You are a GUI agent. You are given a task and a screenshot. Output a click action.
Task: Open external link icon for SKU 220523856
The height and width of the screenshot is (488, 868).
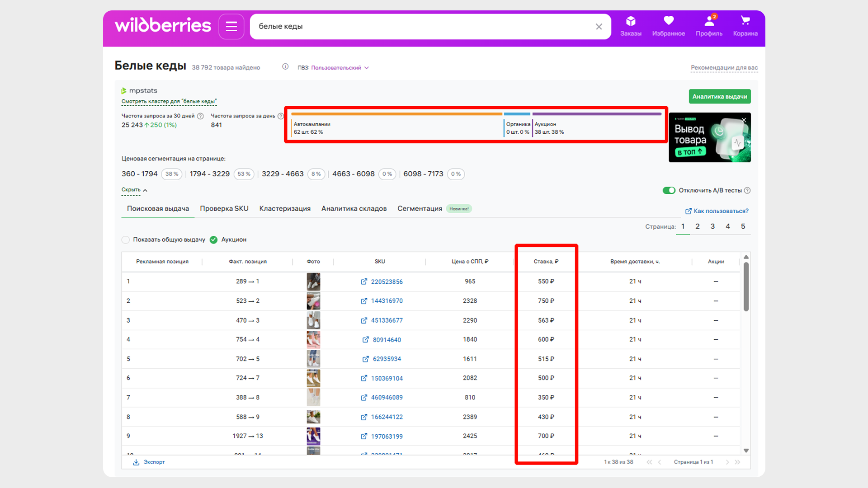[x=364, y=282]
